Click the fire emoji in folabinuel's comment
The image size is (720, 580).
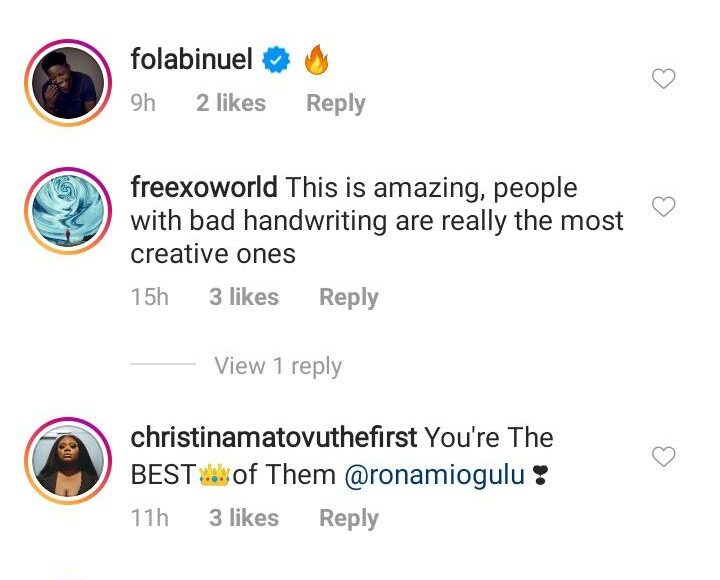tap(316, 61)
